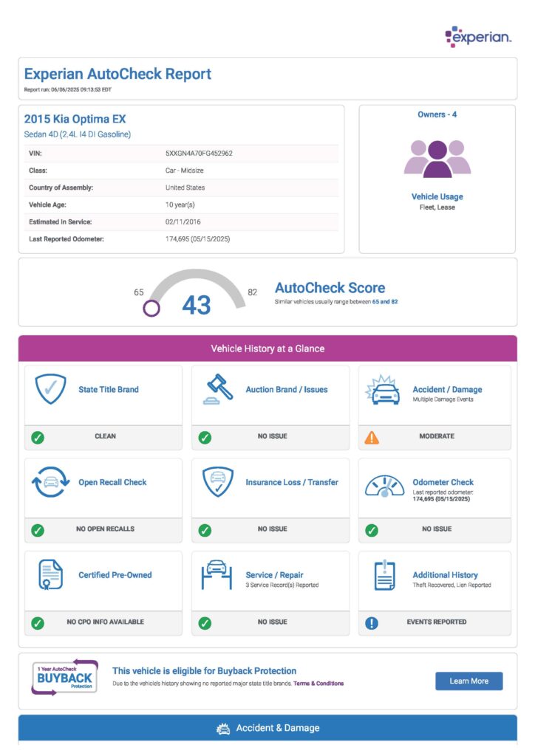Screen dimensions: 535x756
Task: Click the Vehicle History at a Glance header
Action: click(267, 348)
